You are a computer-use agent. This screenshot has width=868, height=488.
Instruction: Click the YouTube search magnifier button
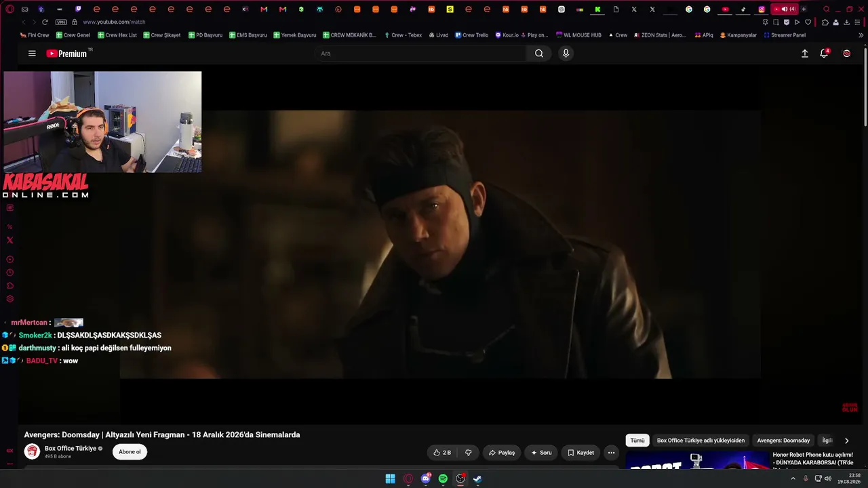tap(539, 54)
